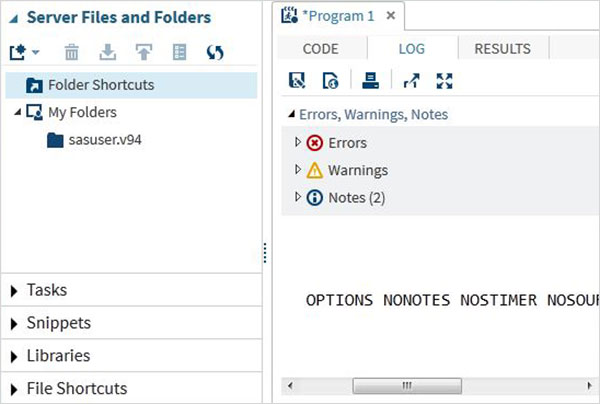This screenshot has width=600, height=404.
Task: Open log in new browser tab icon
Action: pyautogui.click(x=411, y=81)
